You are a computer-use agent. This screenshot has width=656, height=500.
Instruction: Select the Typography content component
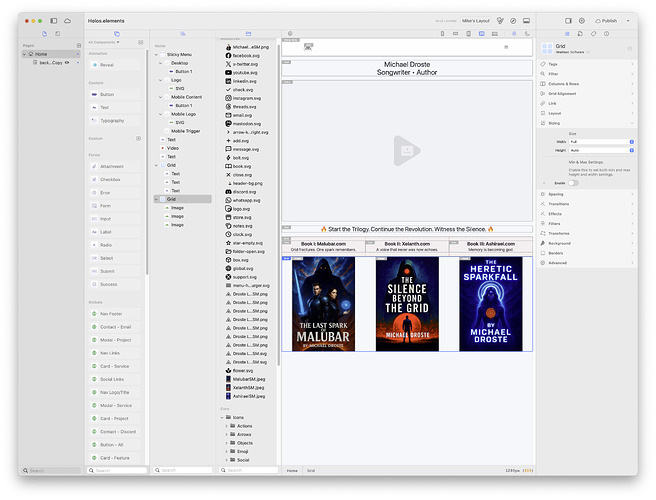[114, 121]
